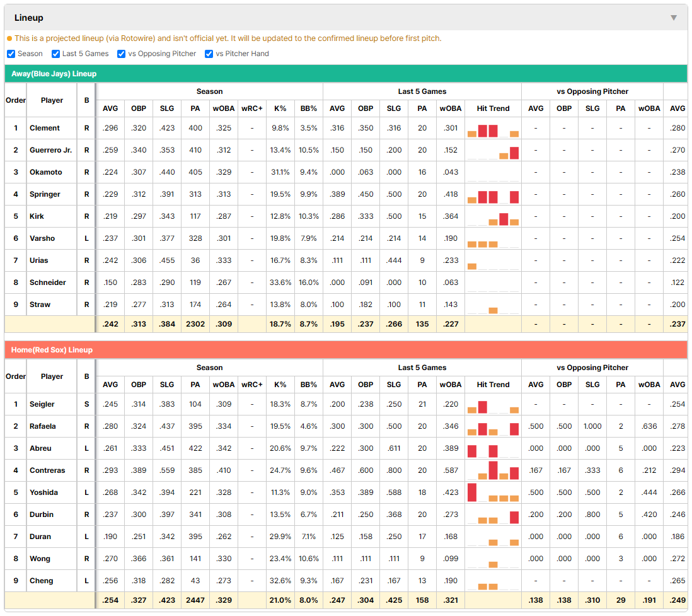Click Clement's hit trend bar chart

(493, 129)
